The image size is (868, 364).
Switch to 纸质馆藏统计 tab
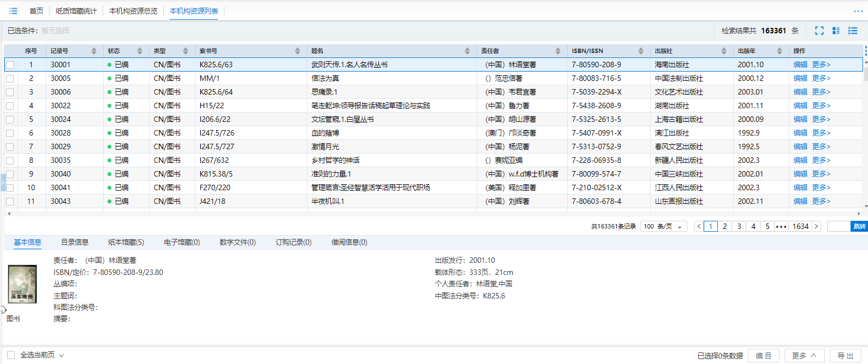pos(76,11)
